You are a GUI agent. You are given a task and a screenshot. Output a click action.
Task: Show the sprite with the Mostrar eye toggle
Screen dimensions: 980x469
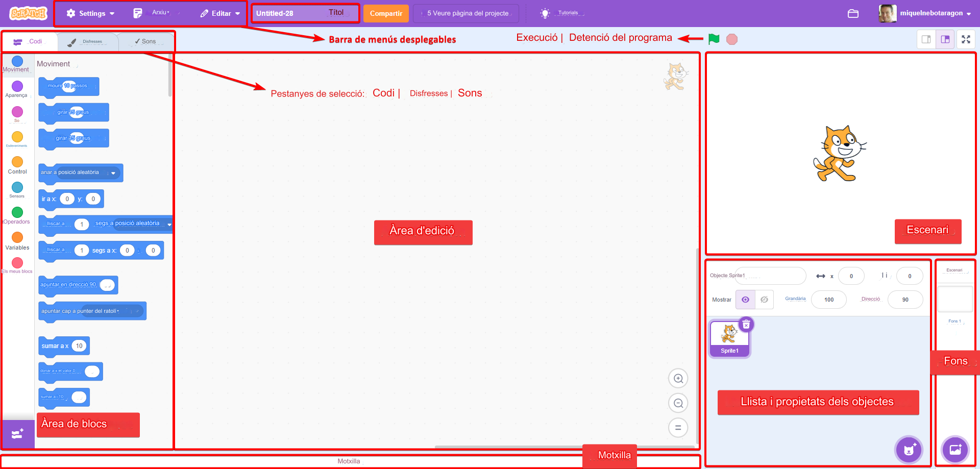point(746,300)
